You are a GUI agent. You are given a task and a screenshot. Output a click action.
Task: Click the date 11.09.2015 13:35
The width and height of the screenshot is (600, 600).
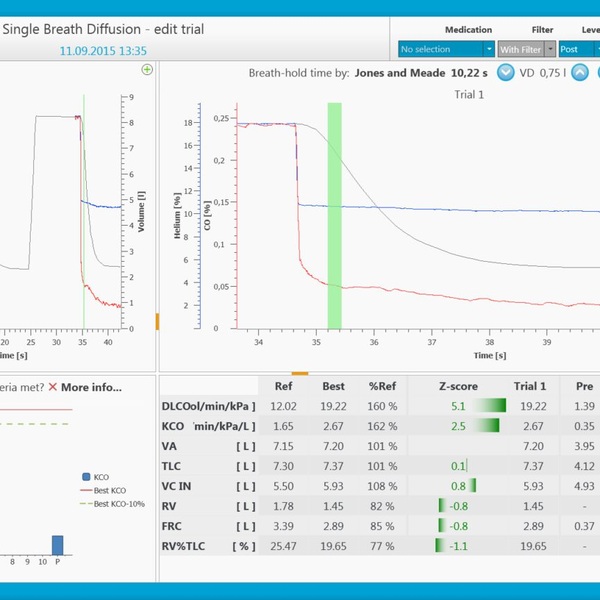(103, 51)
